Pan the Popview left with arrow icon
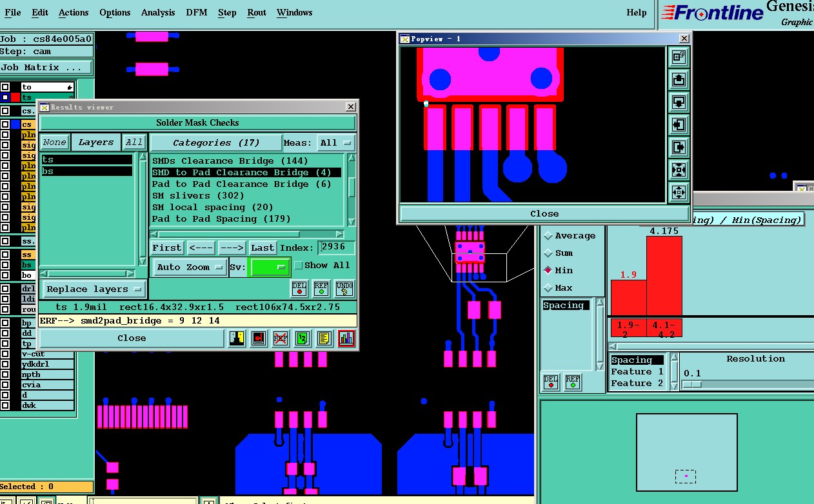Viewport: 814px width, 504px height. click(x=679, y=125)
